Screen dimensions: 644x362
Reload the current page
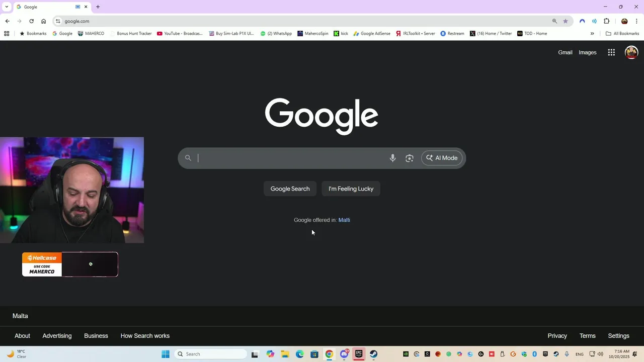point(31,21)
